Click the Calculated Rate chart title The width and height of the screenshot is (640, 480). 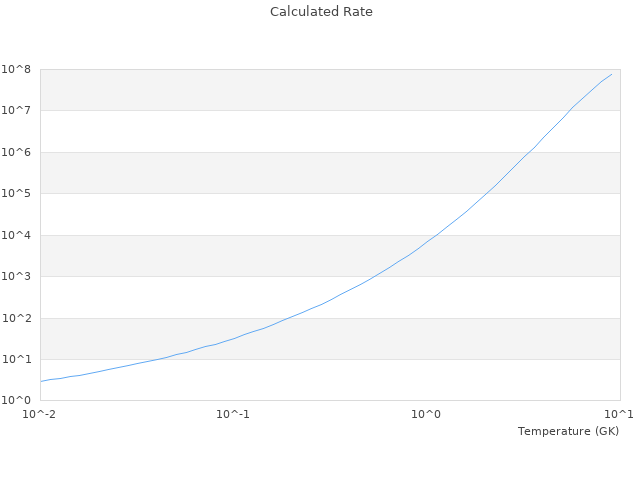coord(320,12)
